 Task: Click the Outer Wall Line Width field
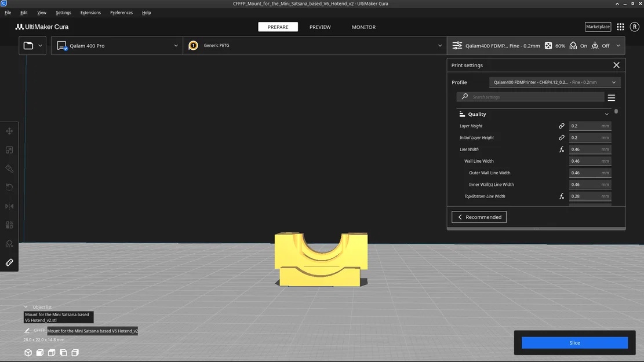(590, 173)
